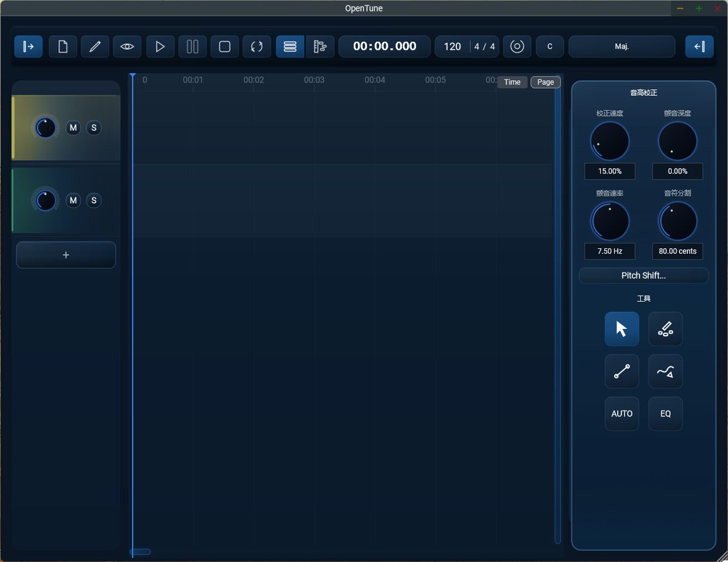The image size is (728, 562).
Task: Click the 颤音深度 vibrato depth knob
Action: (x=678, y=141)
